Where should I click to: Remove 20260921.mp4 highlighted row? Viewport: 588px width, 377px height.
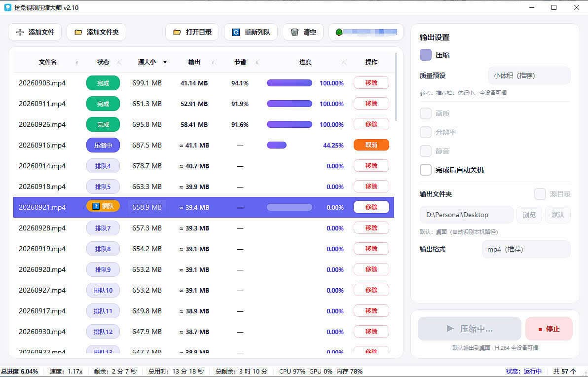371,207
